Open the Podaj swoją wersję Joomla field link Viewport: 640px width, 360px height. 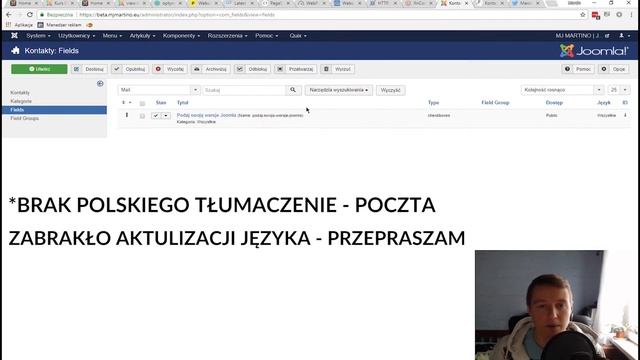point(207,116)
